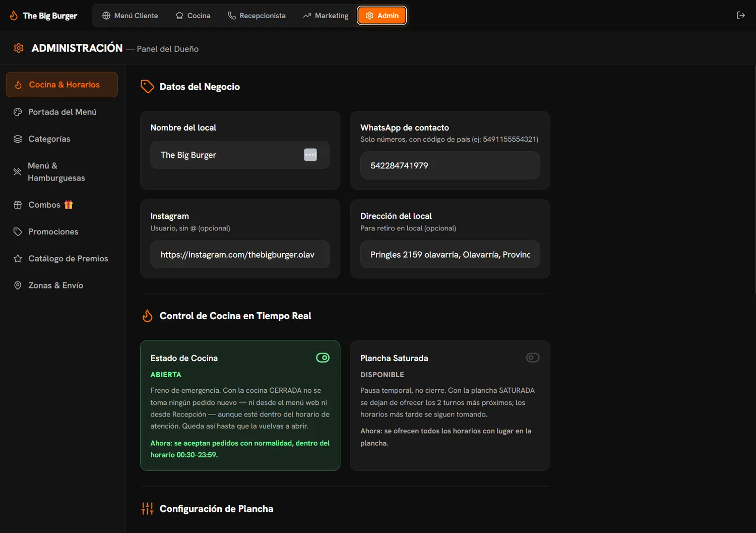Open the Combos section
The height and width of the screenshot is (533, 756).
point(61,205)
